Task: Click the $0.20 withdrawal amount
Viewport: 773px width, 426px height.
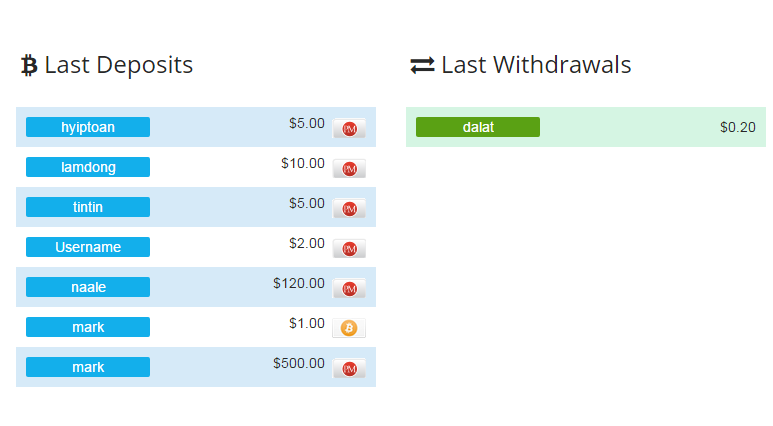Action: point(737,127)
